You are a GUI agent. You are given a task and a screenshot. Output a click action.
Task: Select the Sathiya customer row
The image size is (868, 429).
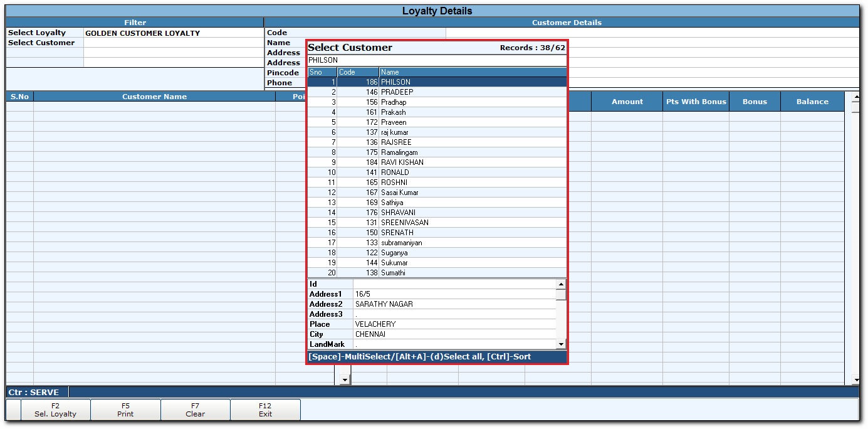(x=437, y=203)
